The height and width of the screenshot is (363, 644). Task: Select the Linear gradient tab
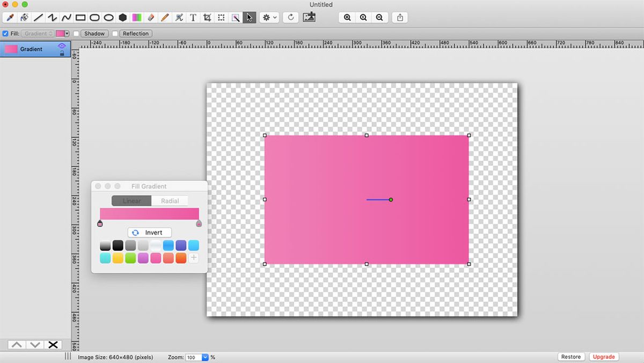130,201
